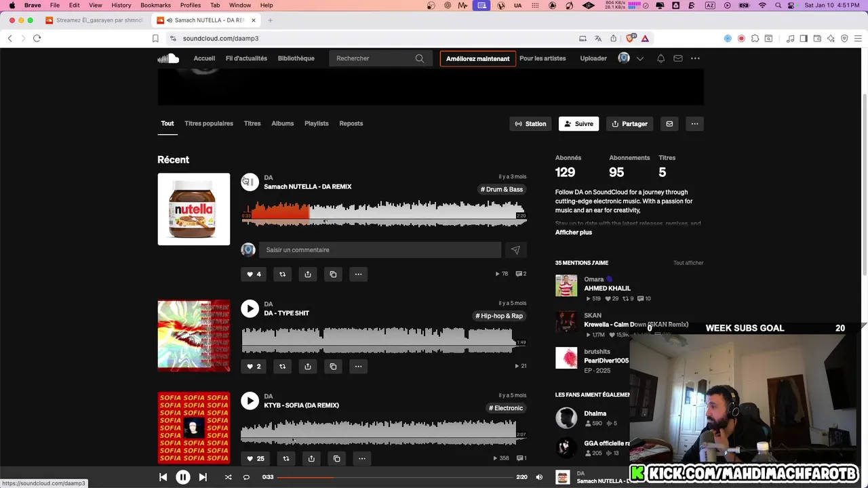Screen dimensions: 868x488
Task: Click the SoundCloud logo icon
Action: click(x=168, y=58)
